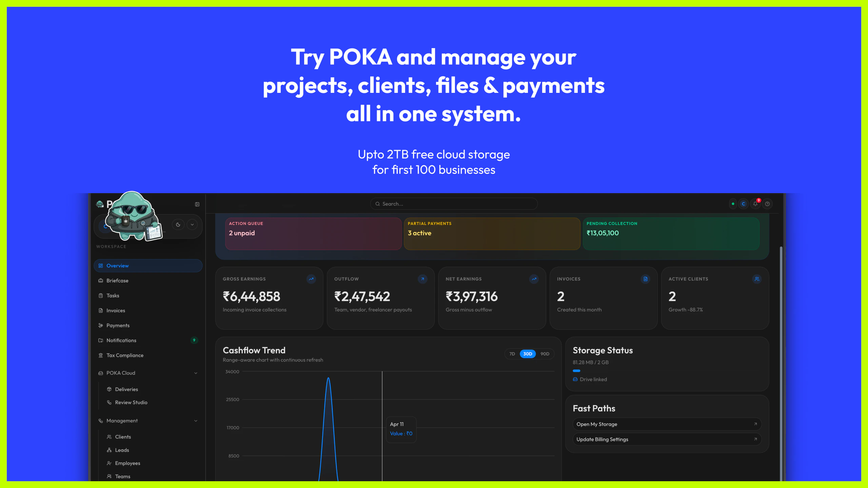Click the cashflow chart peak line
This screenshot has width=868, height=488.
tap(328, 378)
